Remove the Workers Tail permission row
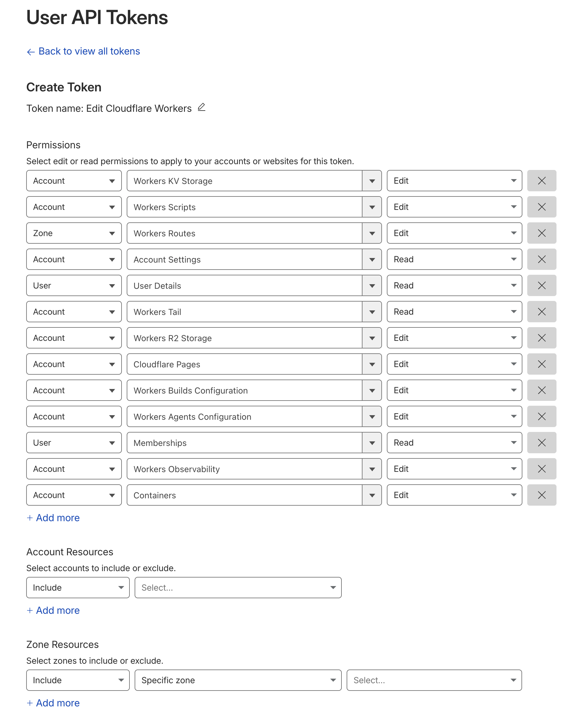The image size is (583, 728). [542, 312]
